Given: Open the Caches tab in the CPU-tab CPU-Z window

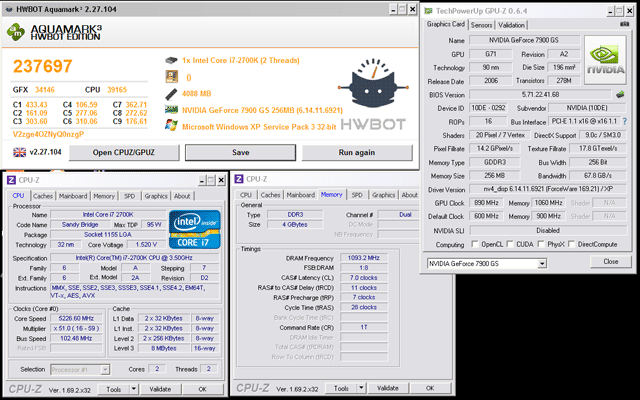Looking at the screenshot, I should (x=44, y=196).
